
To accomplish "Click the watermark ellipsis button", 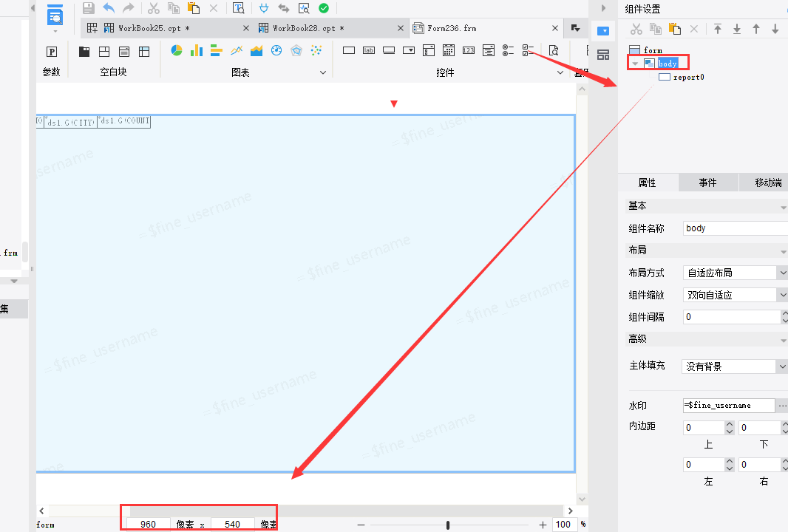I will 782,406.
